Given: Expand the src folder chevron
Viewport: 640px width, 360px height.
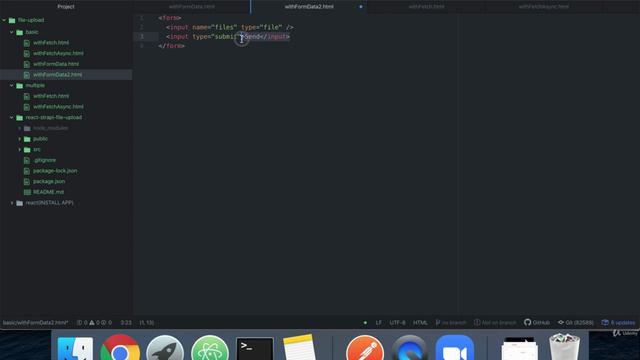Looking at the screenshot, I should [20, 149].
